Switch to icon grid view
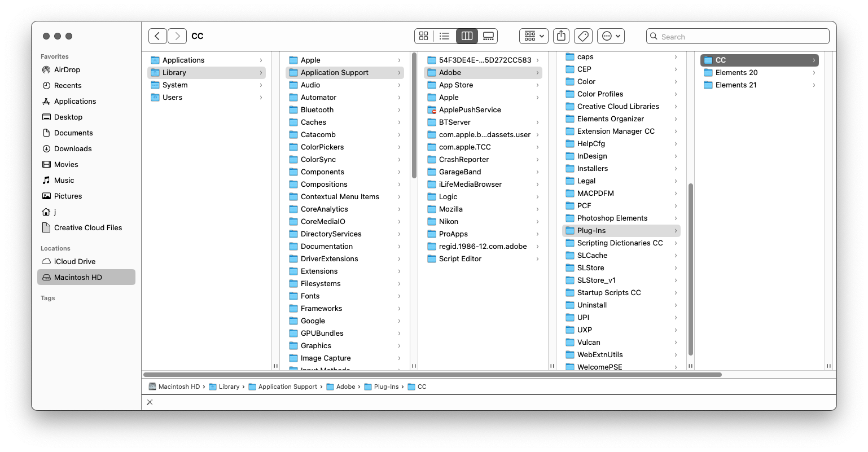The width and height of the screenshot is (868, 452). [424, 36]
